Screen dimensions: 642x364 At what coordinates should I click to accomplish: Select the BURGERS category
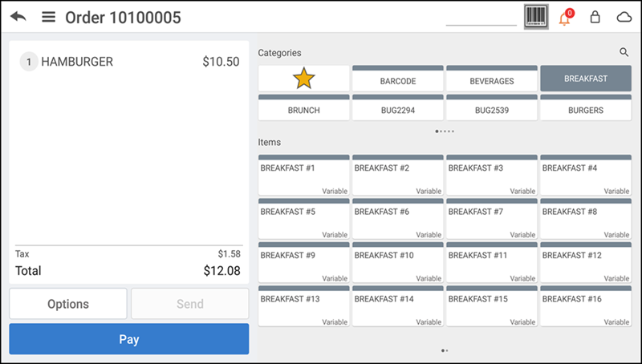pos(586,107)
